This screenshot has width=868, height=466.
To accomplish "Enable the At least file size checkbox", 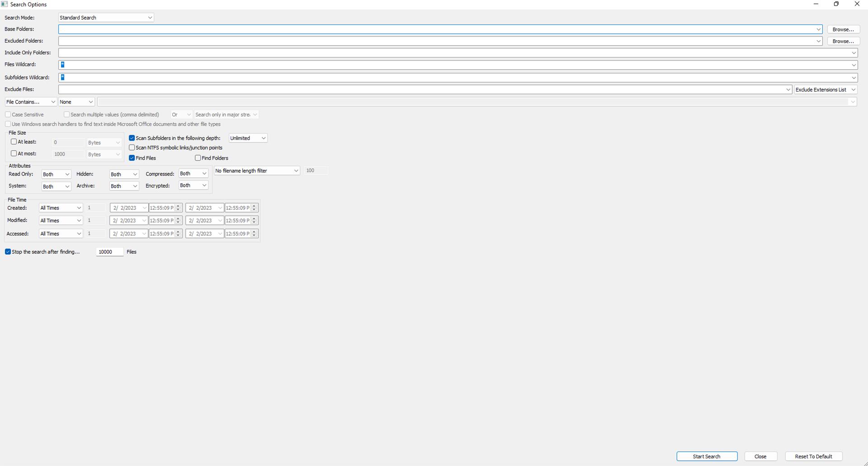I will [14, 142].
